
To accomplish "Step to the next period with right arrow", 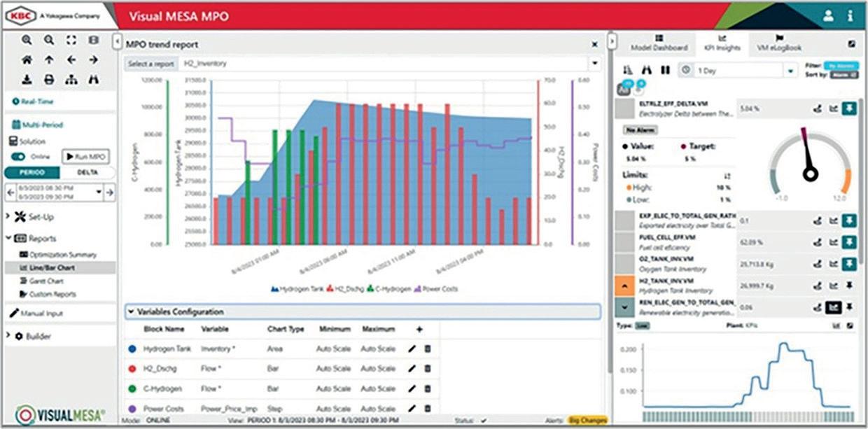I will point(109,192).
